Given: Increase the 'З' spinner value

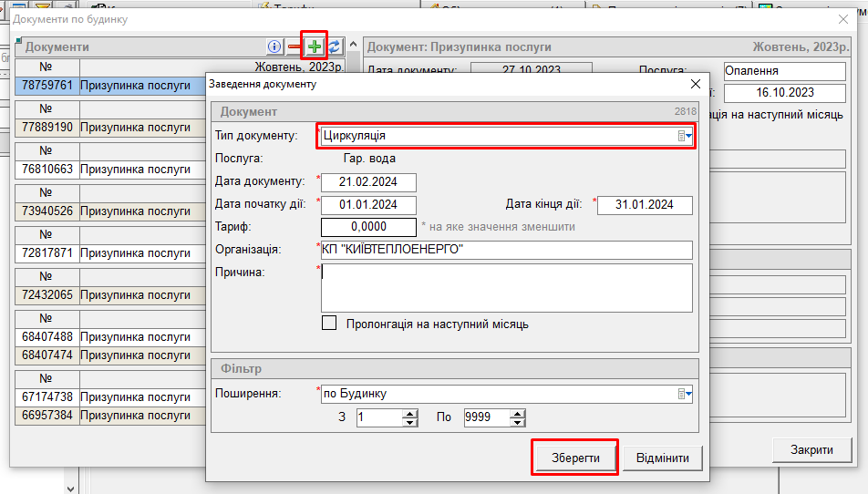Looking at the screenshot, I should (409, 414).
